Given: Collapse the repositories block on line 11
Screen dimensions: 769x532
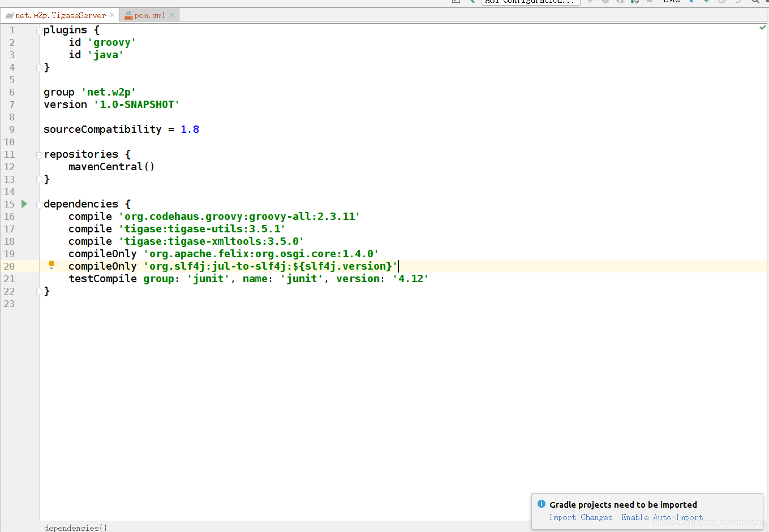Looking at the screenshot, I should pyautogui.click(x=39, y=155).
